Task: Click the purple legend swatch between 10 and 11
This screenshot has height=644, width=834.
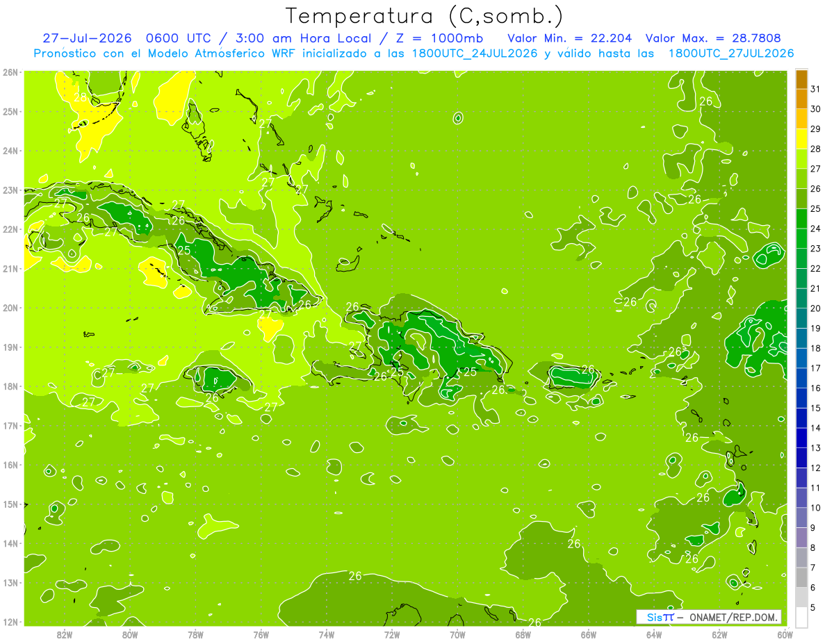Action: coord(801,497)
